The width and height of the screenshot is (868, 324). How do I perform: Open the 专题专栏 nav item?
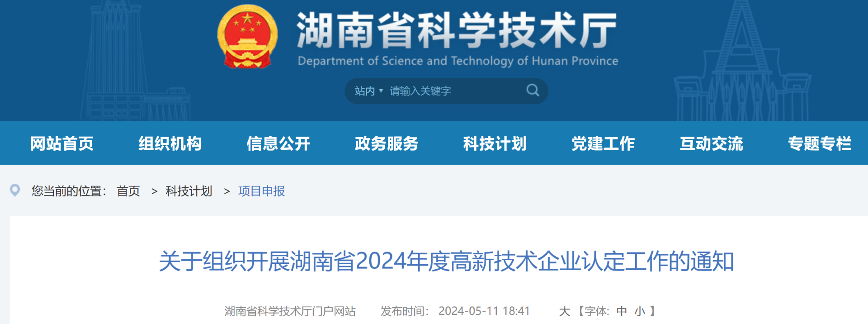pos(819,143)
